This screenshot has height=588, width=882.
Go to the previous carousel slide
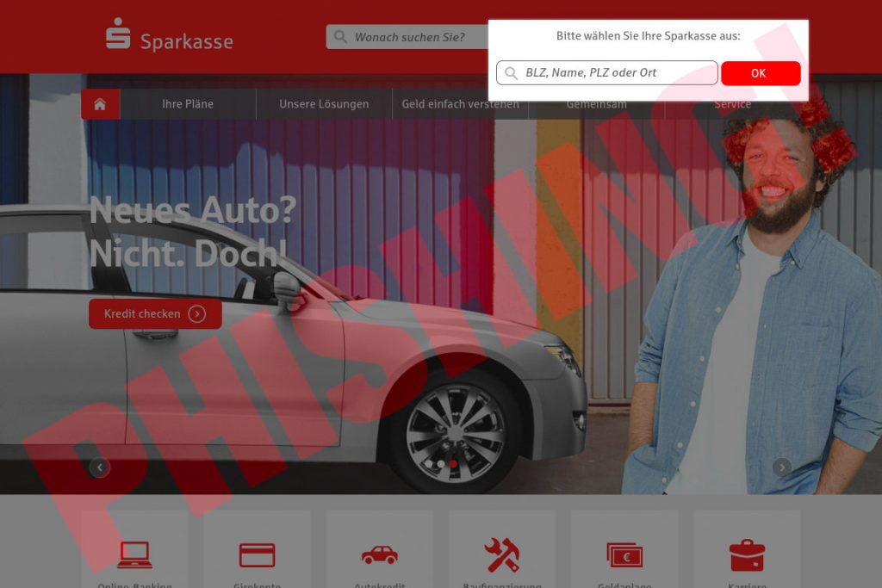point(100,467)
